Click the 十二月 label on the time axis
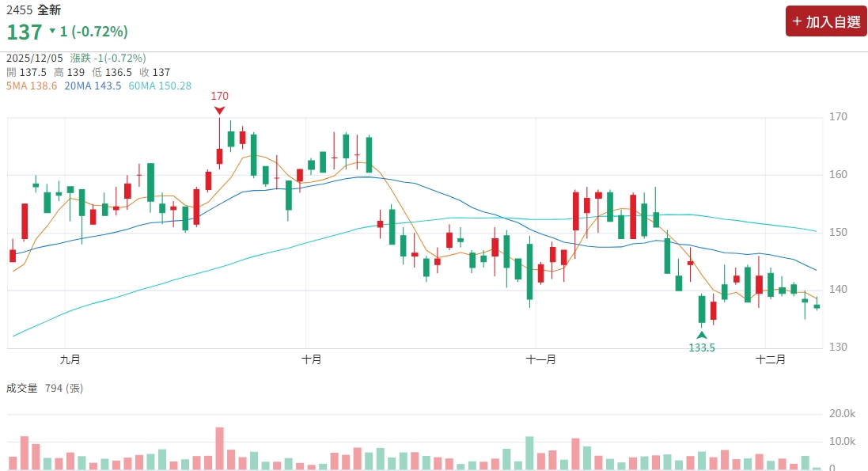 point(771,359)
